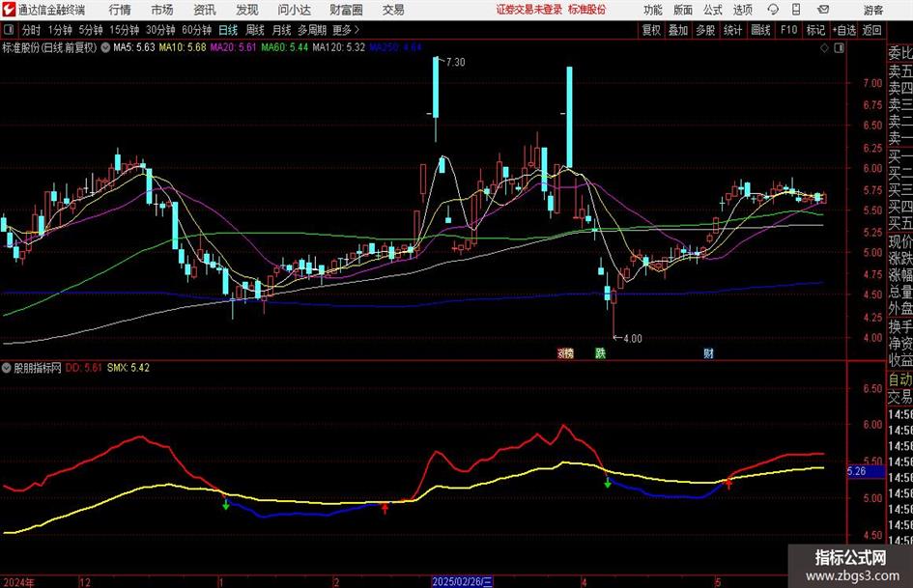Click the '涨榜' marker below chart
The height and width of the screenshot is (588, 913).
[x=565, y=352]
